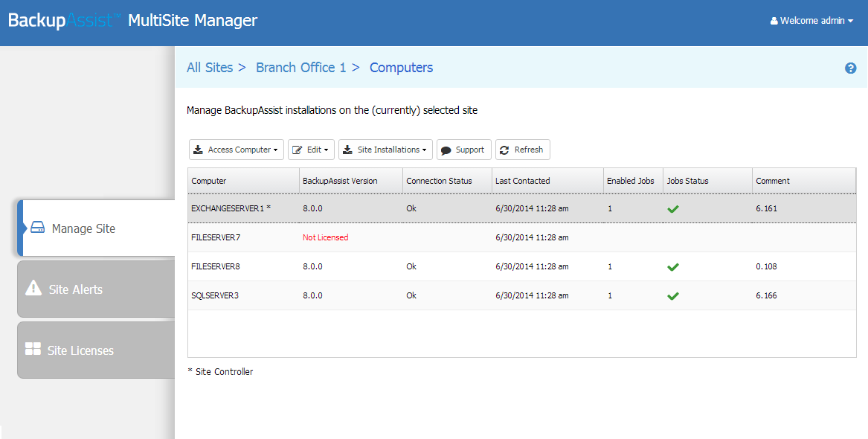The image size is (868, 439).
Task: Click Enabled Jobs count for FILESERVER8
Action: pos(610,267)
